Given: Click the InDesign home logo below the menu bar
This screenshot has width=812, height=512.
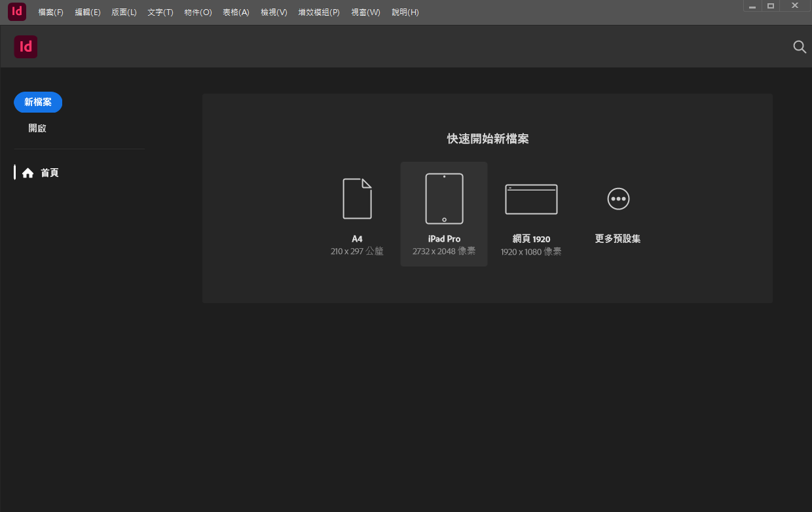Looking at the screenshot, I should (26, 46).
